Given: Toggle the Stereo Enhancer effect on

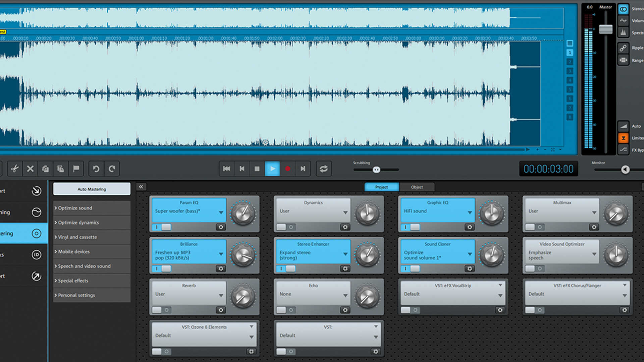Looking at the screenshot, I should coord(286,268).
